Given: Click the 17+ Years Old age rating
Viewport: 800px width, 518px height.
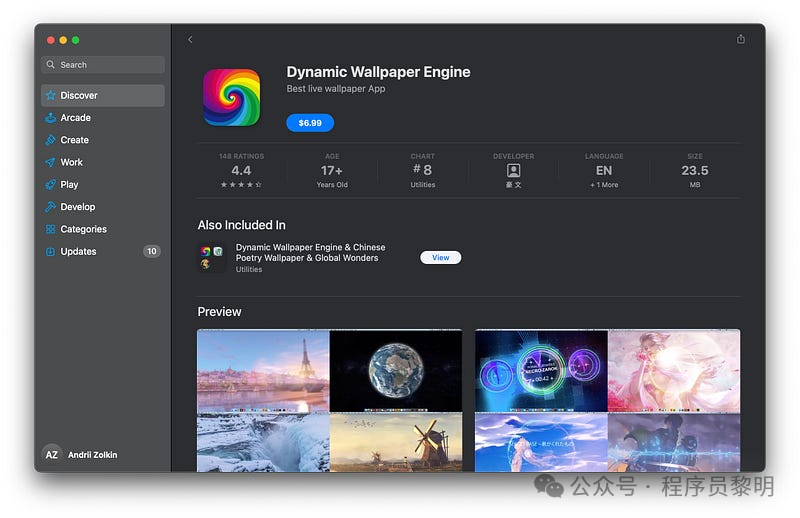Looking at the screenshot, I should tap(332, 171).
